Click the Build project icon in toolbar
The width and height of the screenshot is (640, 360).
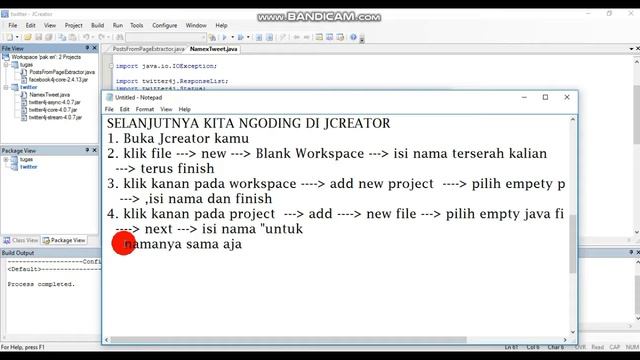coord(212,37)
